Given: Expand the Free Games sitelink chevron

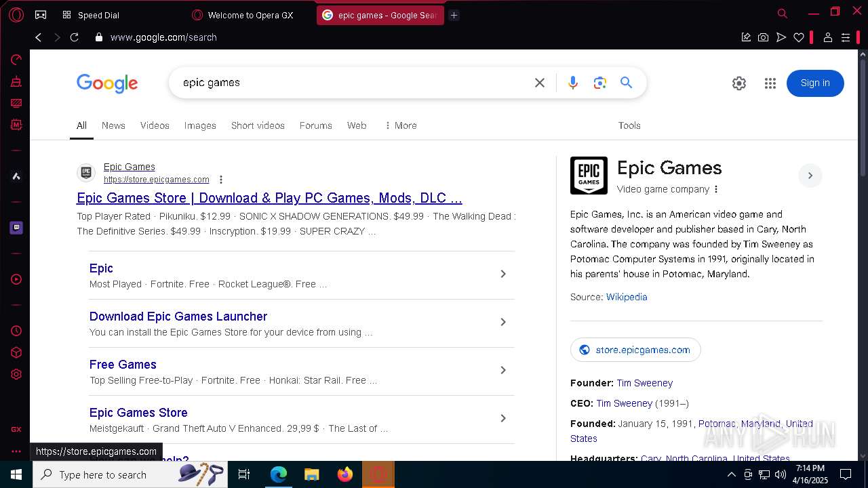Looking at the screenshot, I should coord(503,370).
